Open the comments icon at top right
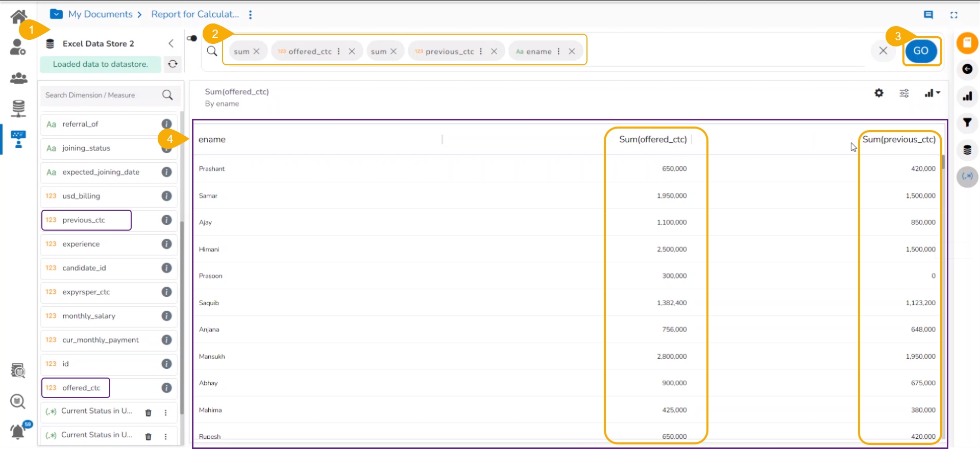 [928, 15]
